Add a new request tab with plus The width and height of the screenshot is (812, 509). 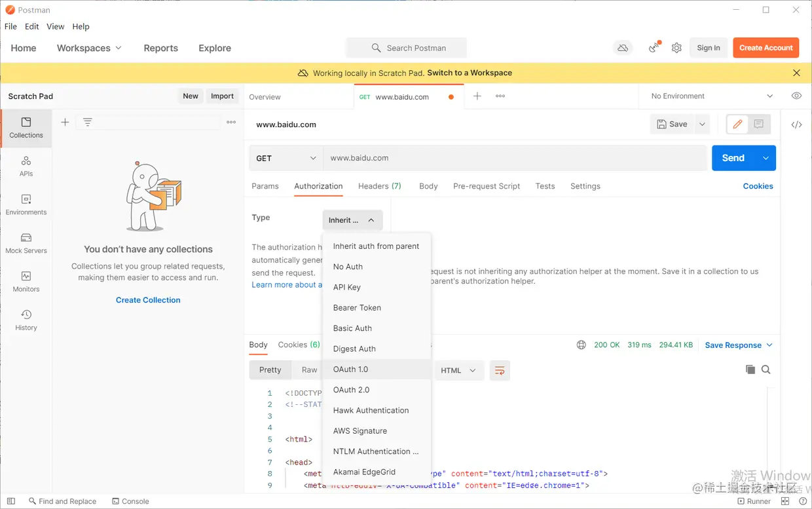click(x=477, y=96)
